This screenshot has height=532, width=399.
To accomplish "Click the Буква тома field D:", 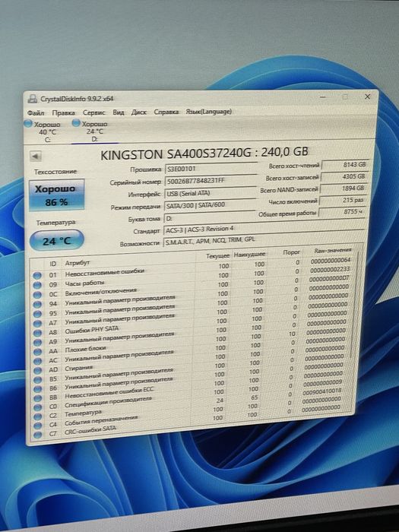I will tap(210, 218).
